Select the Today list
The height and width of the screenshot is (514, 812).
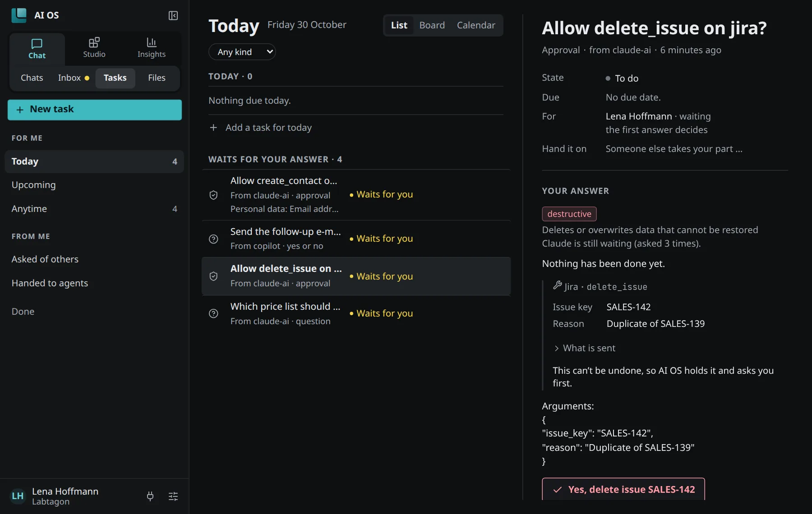pos(94,161)
